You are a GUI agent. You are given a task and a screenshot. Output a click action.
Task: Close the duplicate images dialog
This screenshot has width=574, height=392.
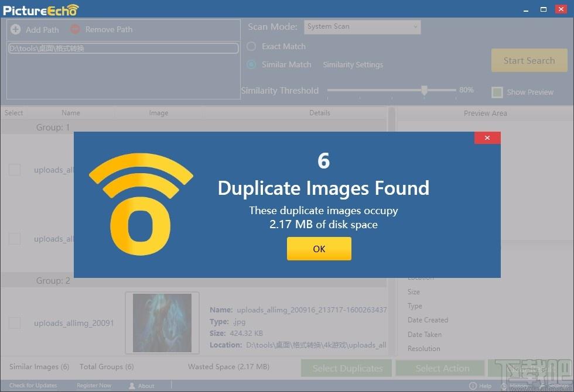[487, 138]
